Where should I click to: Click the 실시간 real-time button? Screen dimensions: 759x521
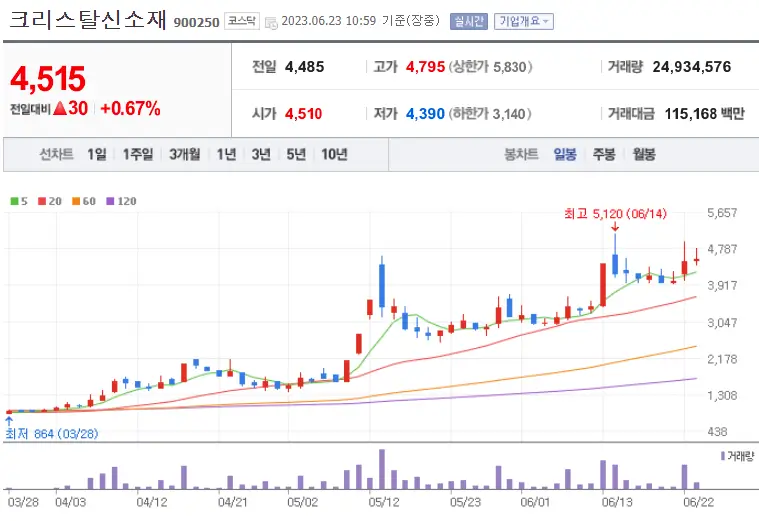469,21
